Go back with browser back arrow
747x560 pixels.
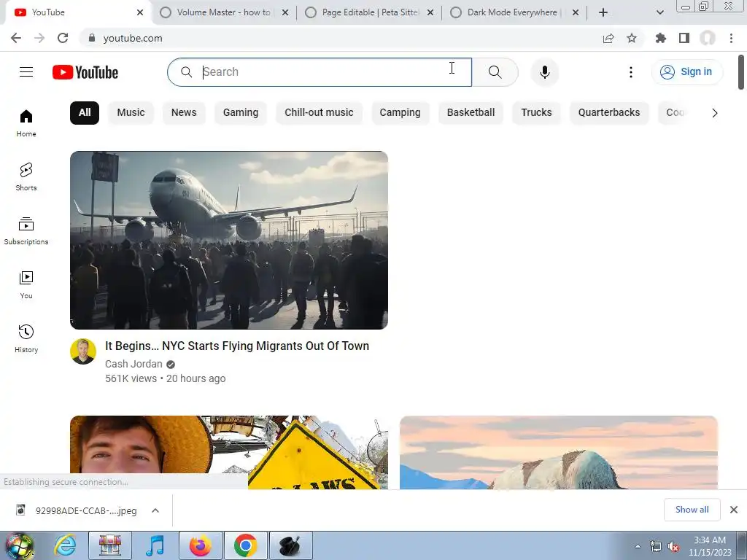pyautogui.click(x=16, y=38)
